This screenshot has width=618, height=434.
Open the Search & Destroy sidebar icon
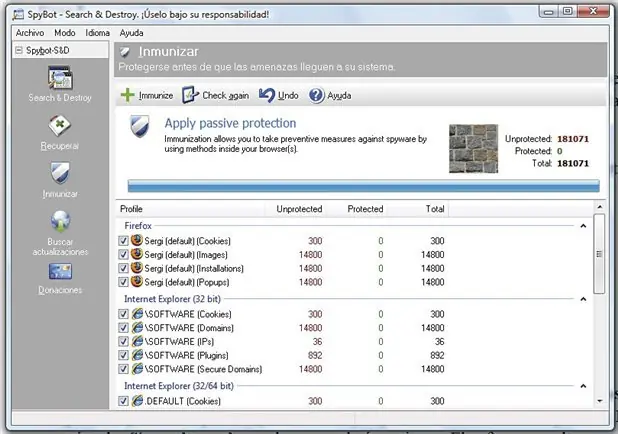60,78
